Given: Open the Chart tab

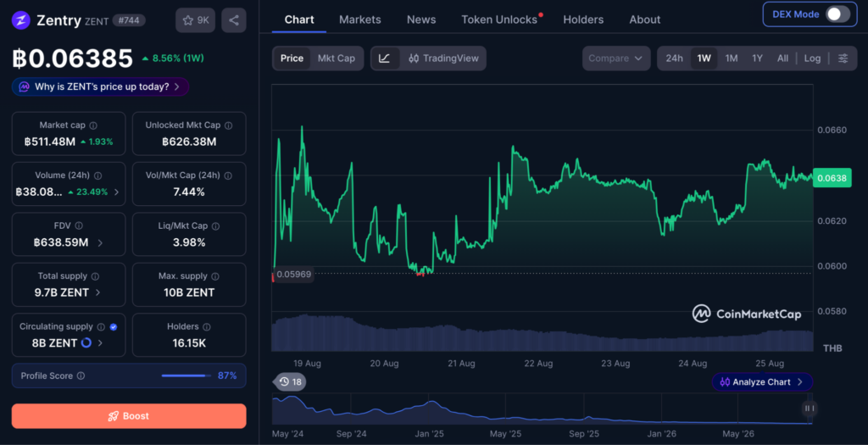Looking at the screenshot, I should point(299,19).
